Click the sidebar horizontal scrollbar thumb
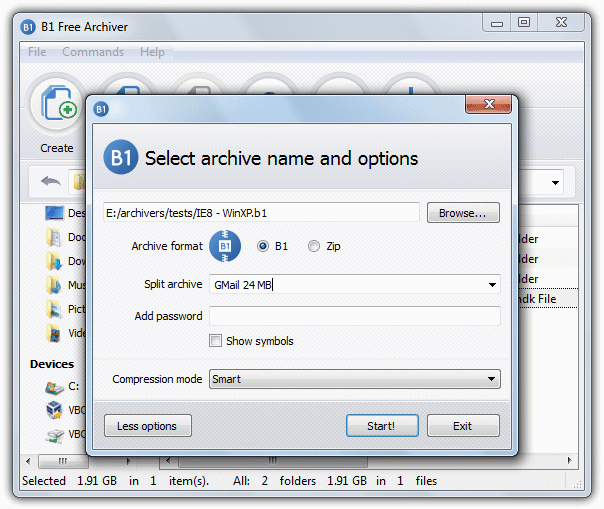 tap(63, 461)
